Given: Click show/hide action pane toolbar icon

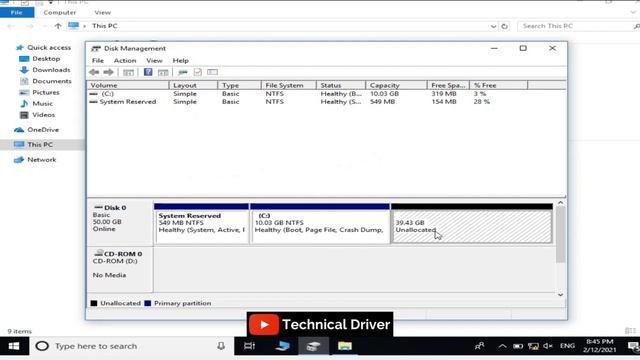Looking at the screenshot, I should click(163, 72).
